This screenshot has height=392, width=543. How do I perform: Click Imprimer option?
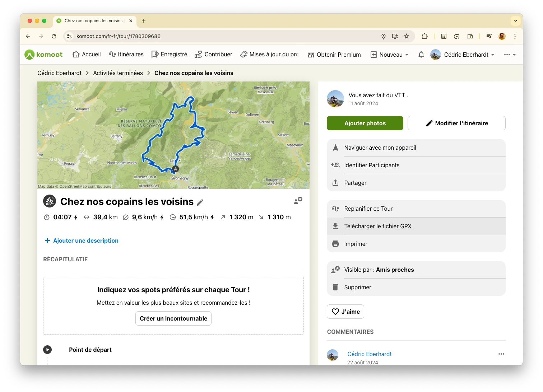(x=416, y=244)
